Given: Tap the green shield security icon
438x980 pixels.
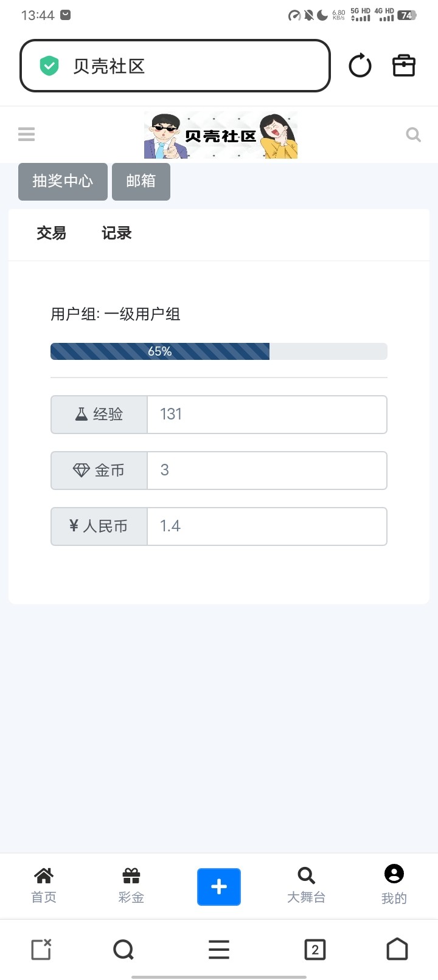Looking at the screenshot, I should point(49,66).
